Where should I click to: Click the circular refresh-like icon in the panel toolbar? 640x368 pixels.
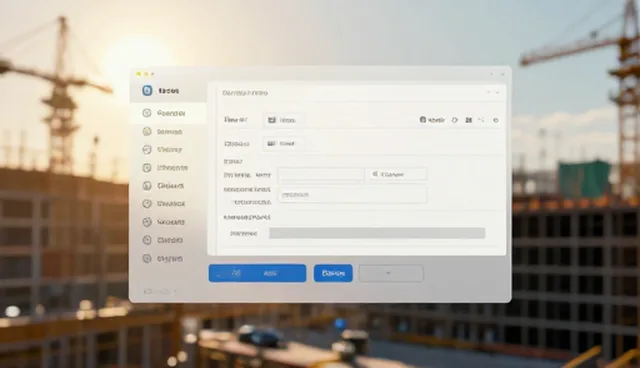tap(455, 120)
